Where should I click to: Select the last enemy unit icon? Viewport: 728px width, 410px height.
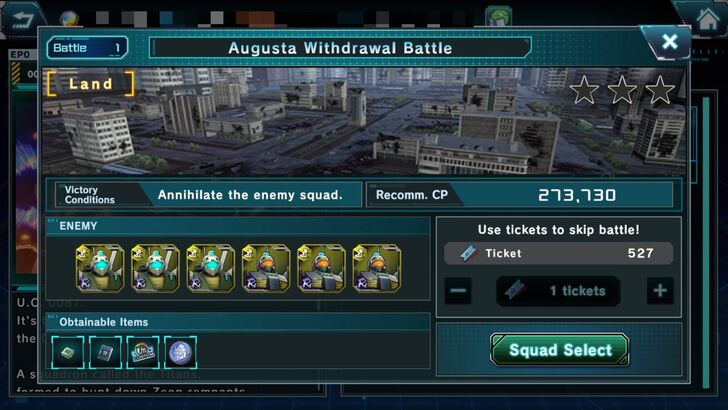[x=377, y=268]
